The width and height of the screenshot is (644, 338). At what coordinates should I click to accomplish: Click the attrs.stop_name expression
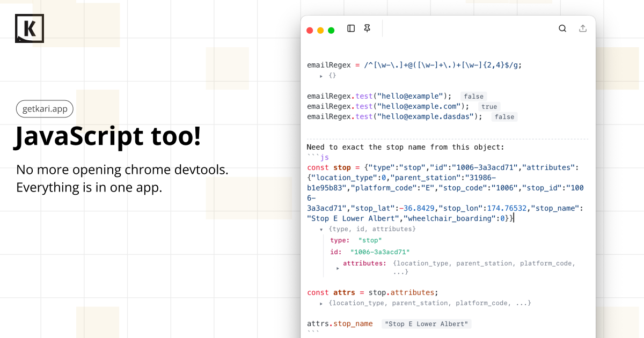pos(340,324)
